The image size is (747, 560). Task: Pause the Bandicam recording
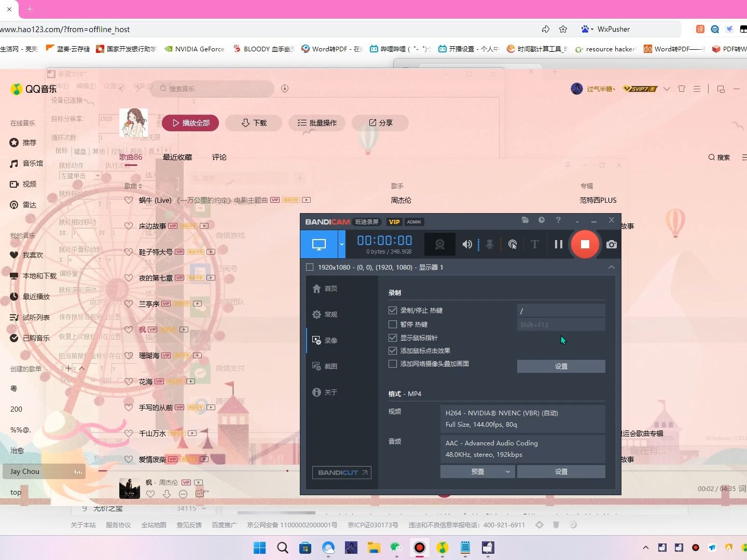tap(559, 244)
